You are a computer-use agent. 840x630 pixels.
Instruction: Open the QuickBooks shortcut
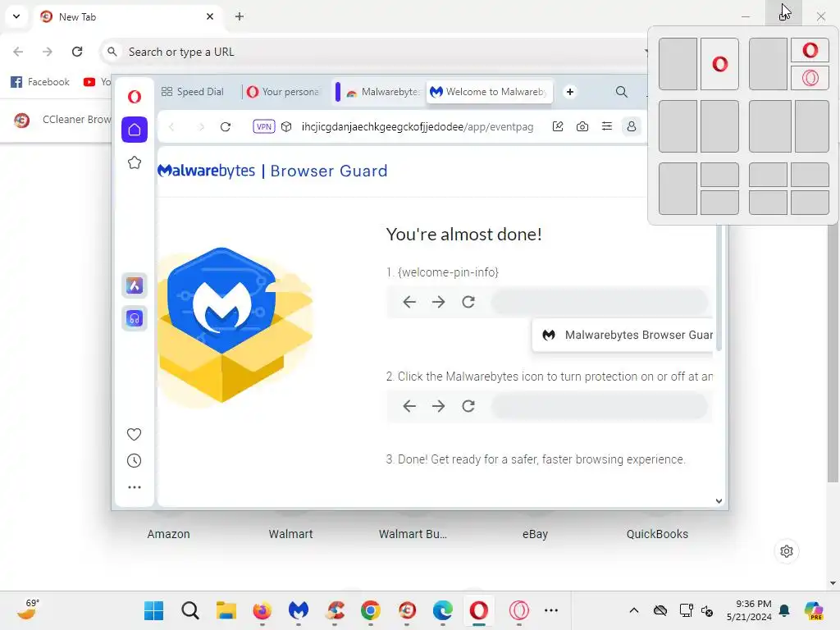tap(657, 534)
